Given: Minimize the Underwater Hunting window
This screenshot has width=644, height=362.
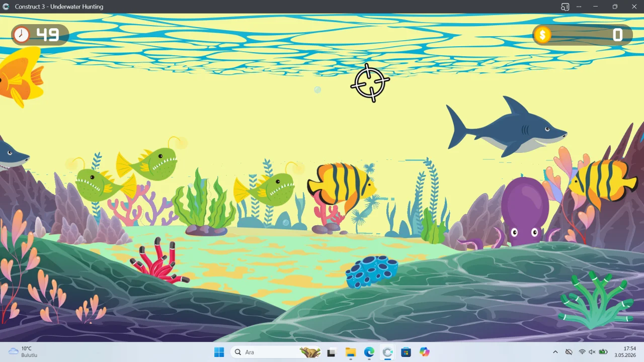Looking at the screenshot, I should pyautogui.click(x=596, y=7).
